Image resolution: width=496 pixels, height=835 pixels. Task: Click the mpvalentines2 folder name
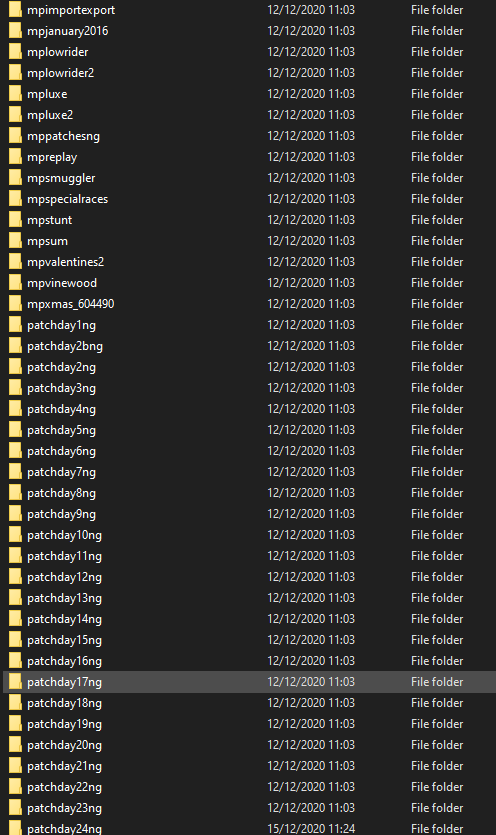coord(66,262)
